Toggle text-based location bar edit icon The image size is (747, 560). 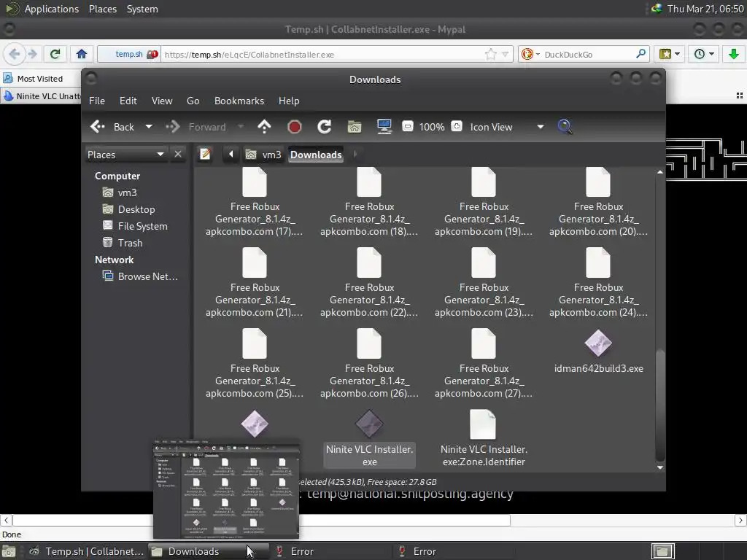[205, 155]
